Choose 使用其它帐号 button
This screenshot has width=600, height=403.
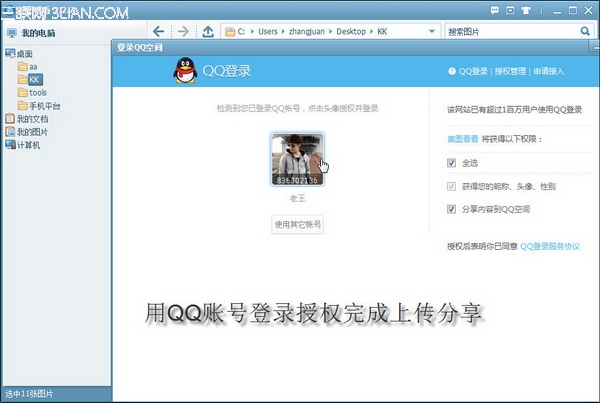click(x=298, y=224)
